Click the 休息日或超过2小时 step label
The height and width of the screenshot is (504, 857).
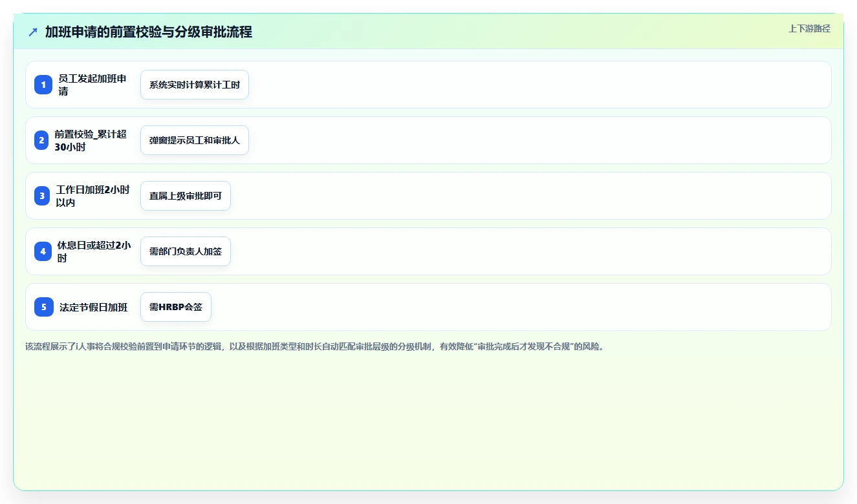[x=94, y=251]
